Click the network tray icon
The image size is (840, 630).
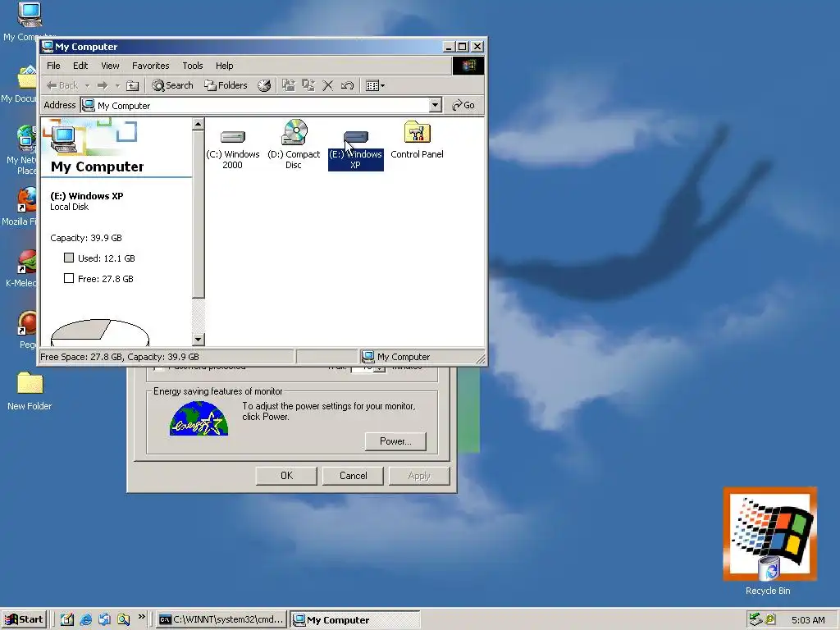(x=756, y=619)
